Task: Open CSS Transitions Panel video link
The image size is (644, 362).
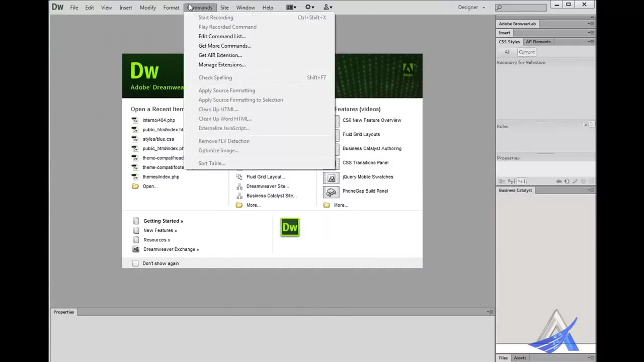Action: [x=365, y=162]
